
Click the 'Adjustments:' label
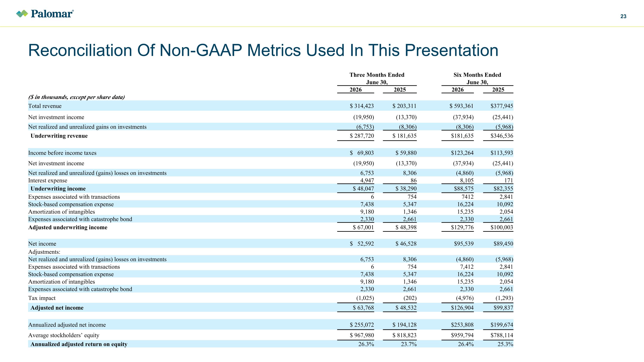[44, 252]
